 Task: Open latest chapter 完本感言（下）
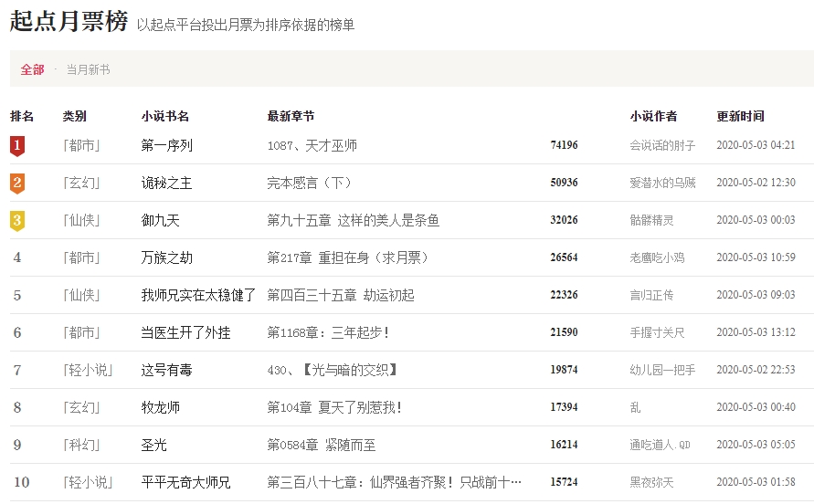[x=309, y=183]
